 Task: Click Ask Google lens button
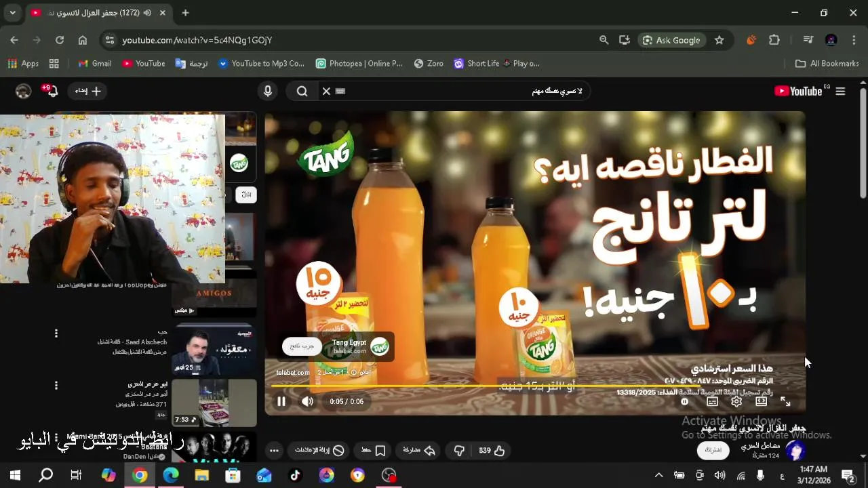click(671, 40)
